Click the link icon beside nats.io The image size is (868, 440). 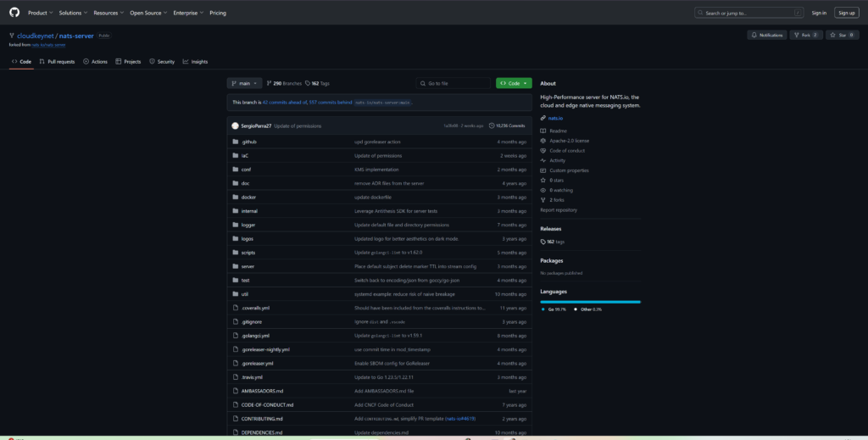[543, 118]
